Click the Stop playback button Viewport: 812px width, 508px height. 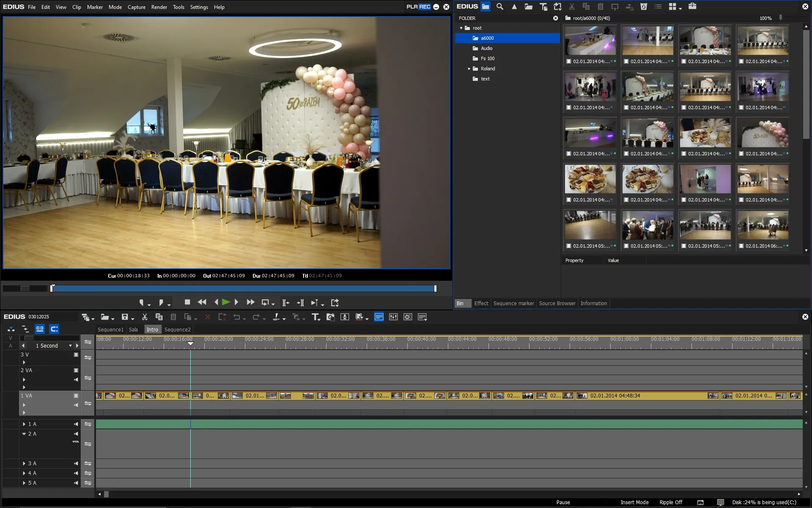point(187,302)
